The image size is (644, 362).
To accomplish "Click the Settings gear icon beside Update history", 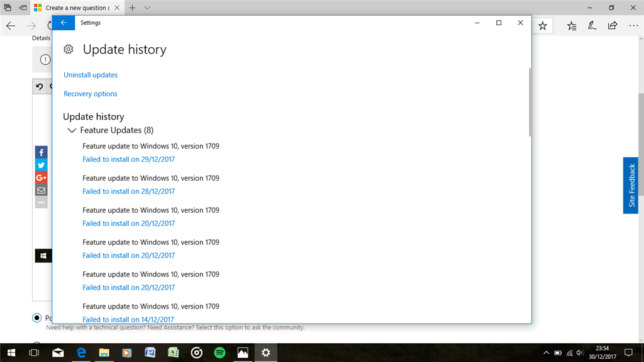I will click(x=69, y=49).
